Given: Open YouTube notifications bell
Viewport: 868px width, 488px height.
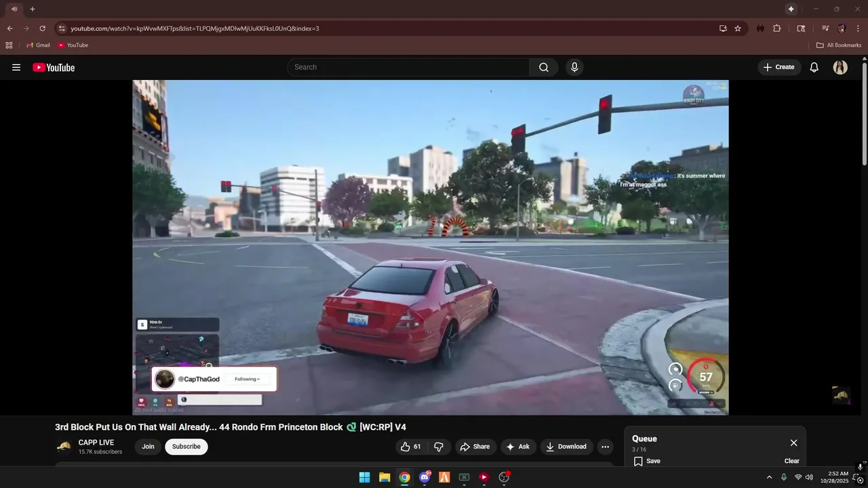Looking at the screenshot, I should [x=814, y=67].
